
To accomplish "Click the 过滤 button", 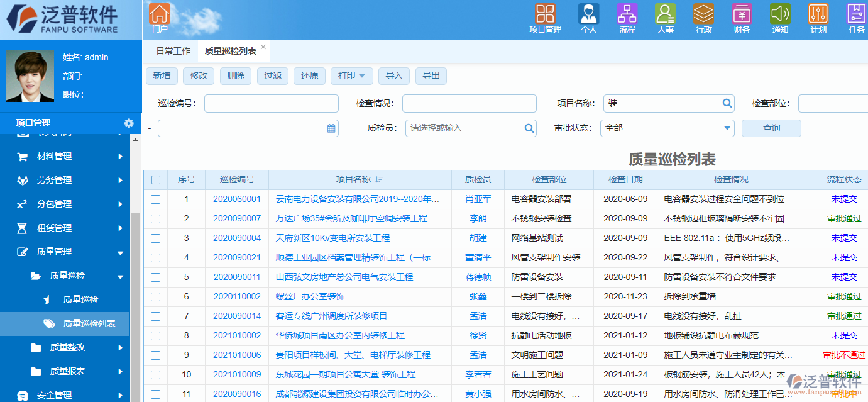I will [273, 76].
